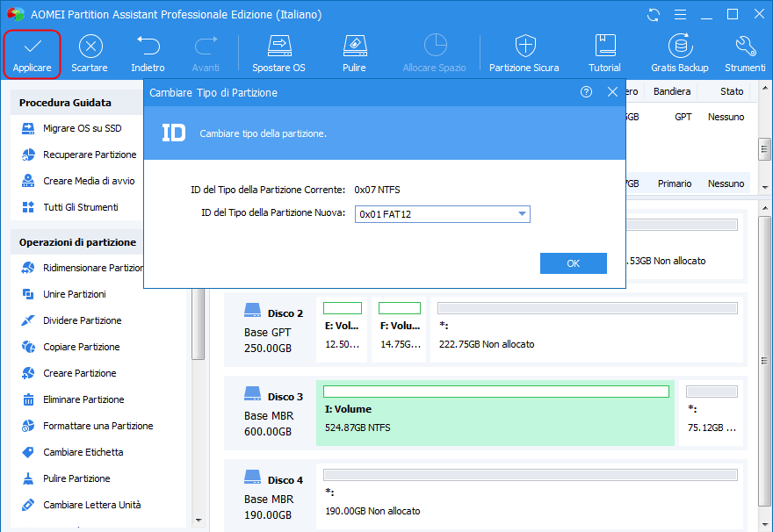
Task: Click Dividere Partizione
Action: click(82, 320)
